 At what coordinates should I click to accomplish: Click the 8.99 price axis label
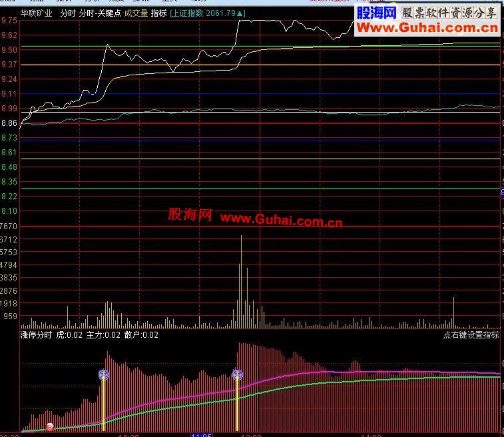[9, 109]
